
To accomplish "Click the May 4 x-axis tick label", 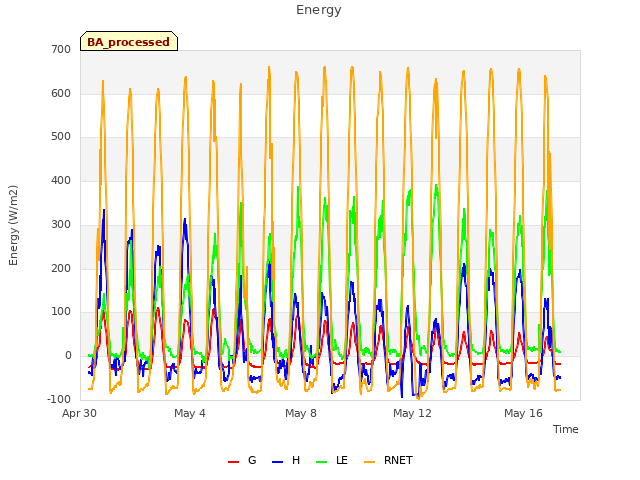I will pyautogui.click(x=190, y=413).
